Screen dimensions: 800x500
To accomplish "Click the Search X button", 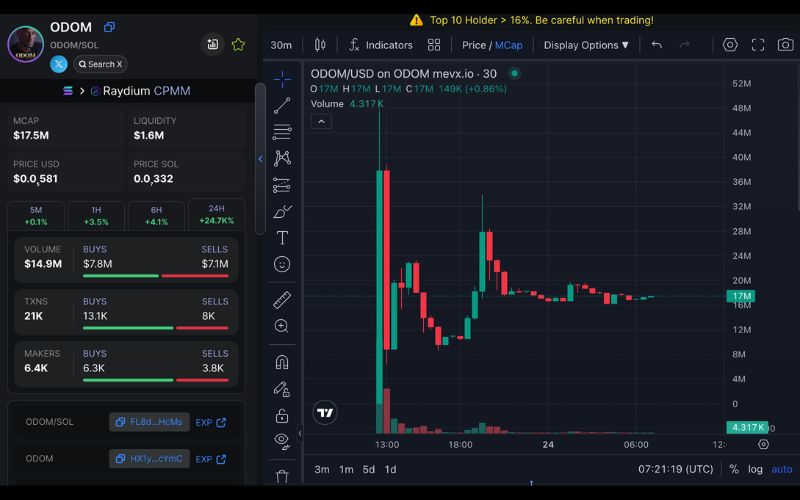I will pyautogui.click(x=101, y=64).
